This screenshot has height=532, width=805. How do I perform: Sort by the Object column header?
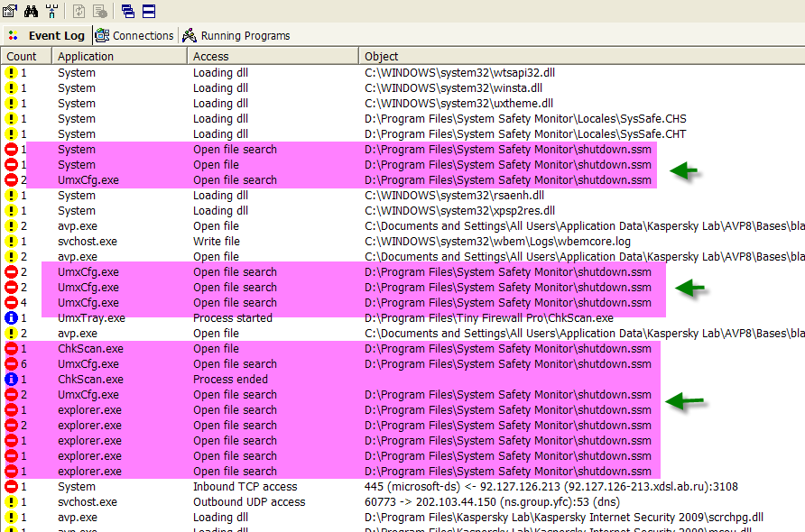point(582,56)
